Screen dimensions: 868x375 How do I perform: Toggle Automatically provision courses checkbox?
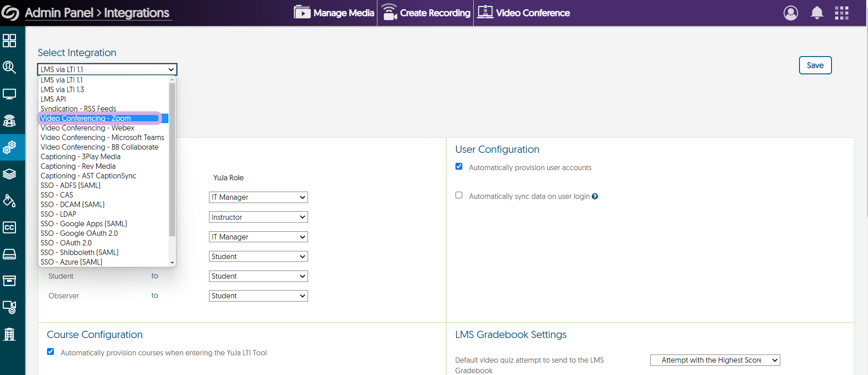pyautogui.click(x=51, y=352)
